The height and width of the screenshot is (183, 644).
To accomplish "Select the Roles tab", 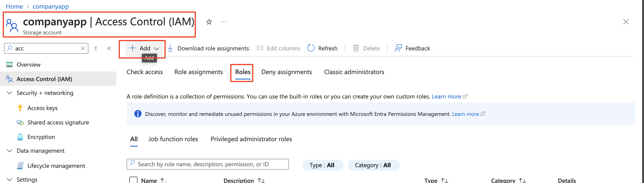I will 243,72.
